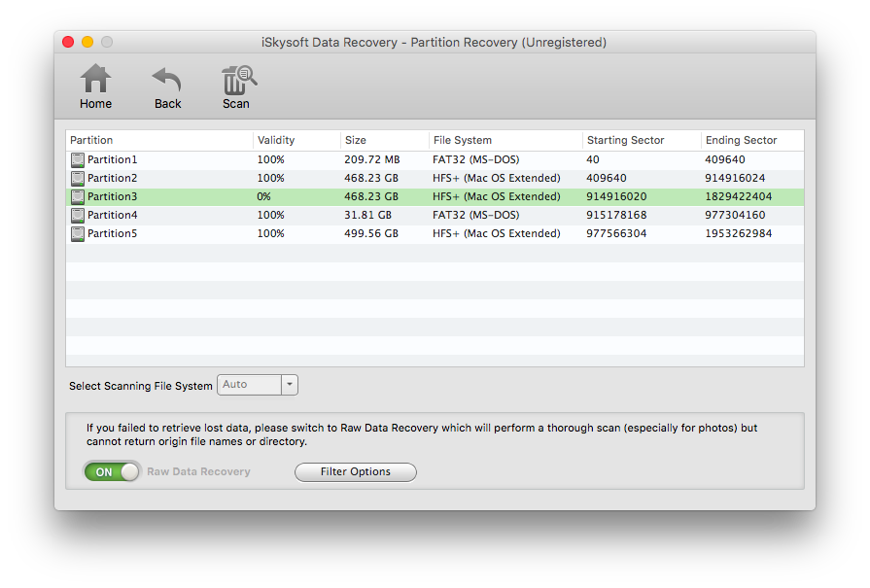This screenshot has height=588, width=870.
Task: Sort by Size column header
Action: [x=385, y=140]
